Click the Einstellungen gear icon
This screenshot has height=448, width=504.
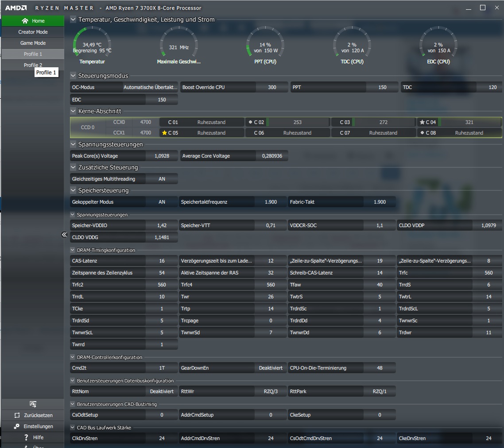(17, 426)
